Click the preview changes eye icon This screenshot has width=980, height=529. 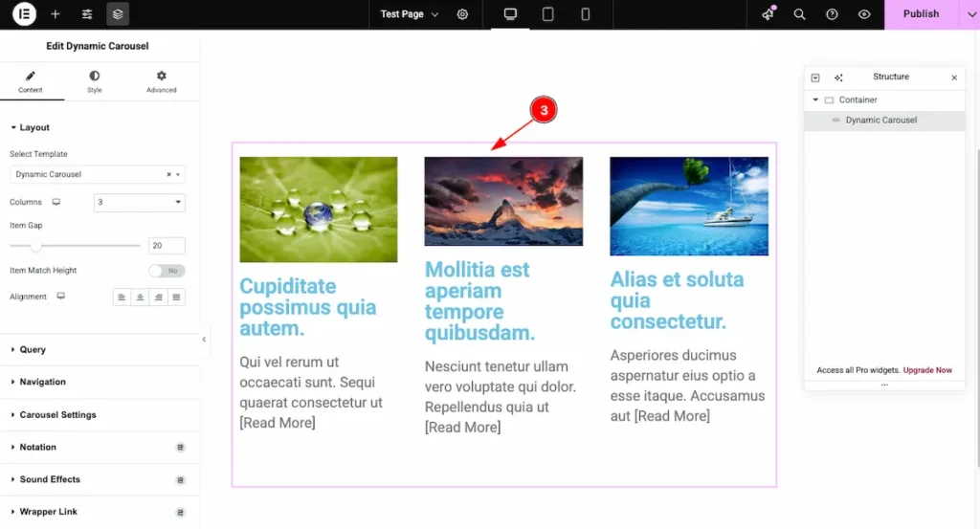click(x=864, y=14)
